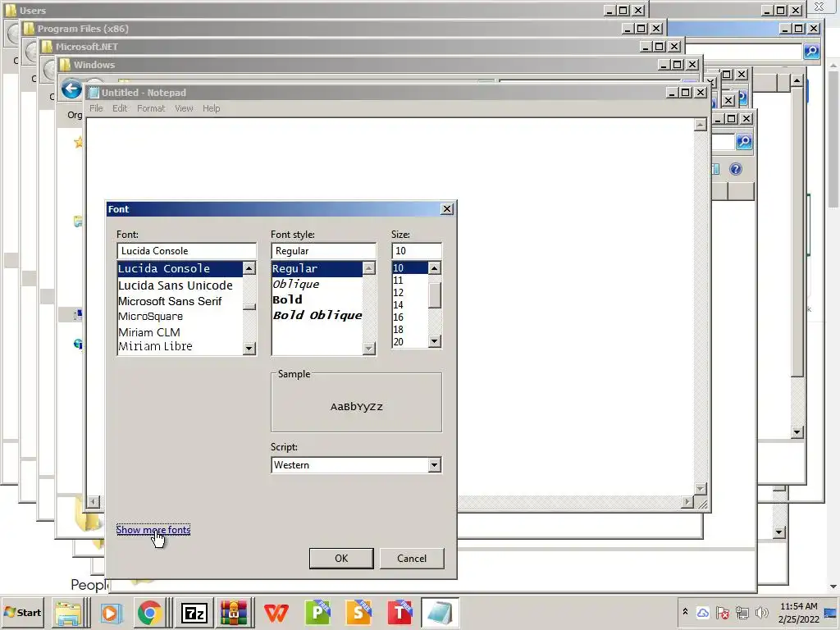Open Notepad Help menu

click(x=211, y=108)
